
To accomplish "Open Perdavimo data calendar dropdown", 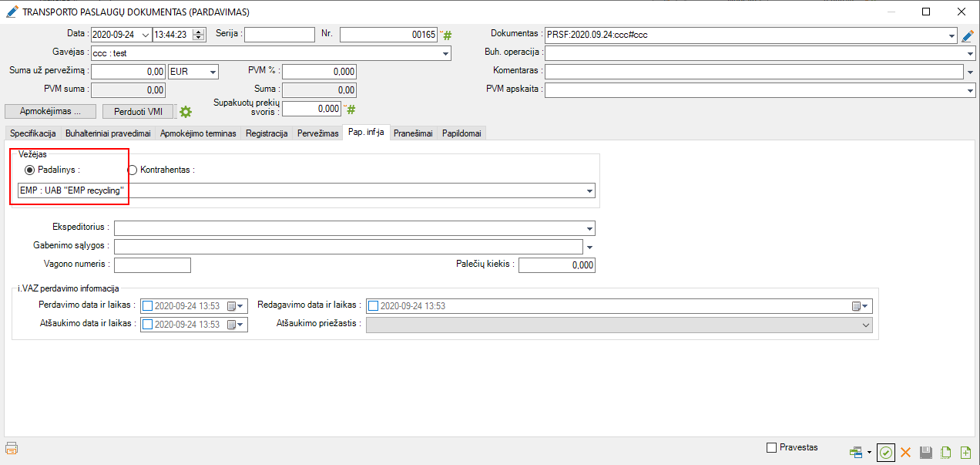I will click(235, 306).
